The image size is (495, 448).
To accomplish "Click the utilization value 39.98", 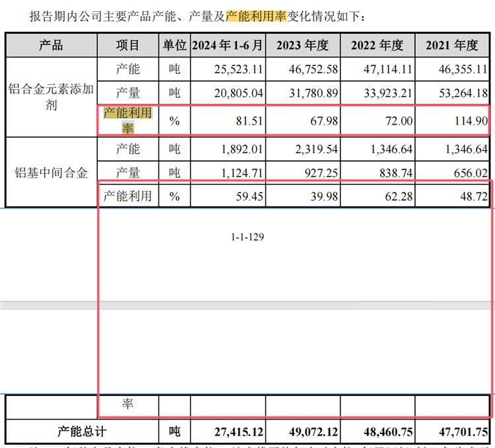I will (x=324, y=197).
